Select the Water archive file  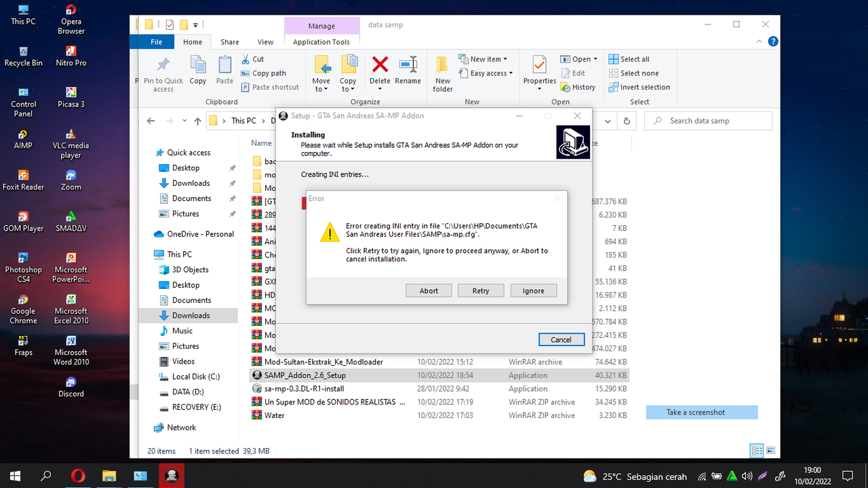[x=439, y=415]
